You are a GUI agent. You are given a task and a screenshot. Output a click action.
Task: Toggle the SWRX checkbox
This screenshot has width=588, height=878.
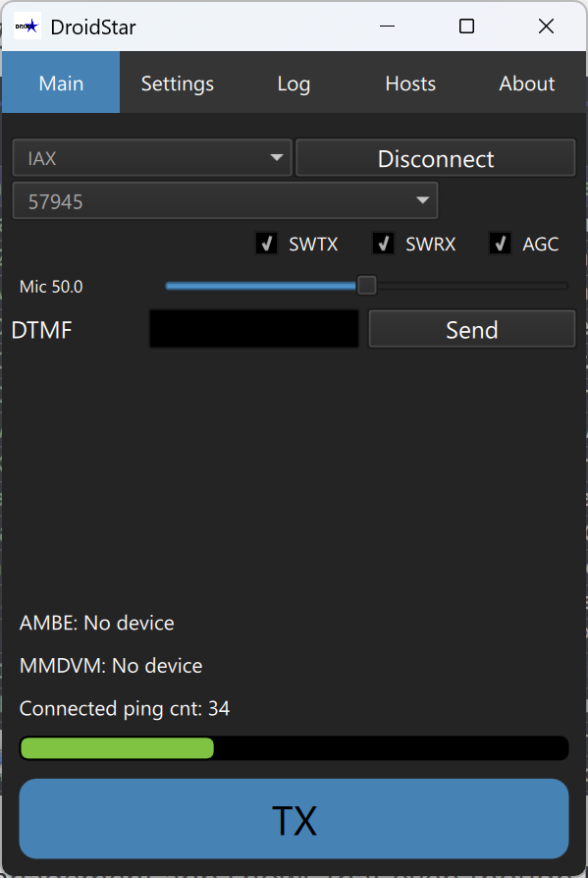pyautogui.click(x=382, y=244)
